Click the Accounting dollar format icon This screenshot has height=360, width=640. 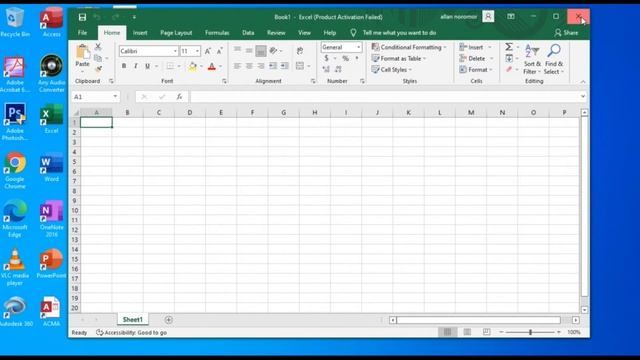point(326,58)
